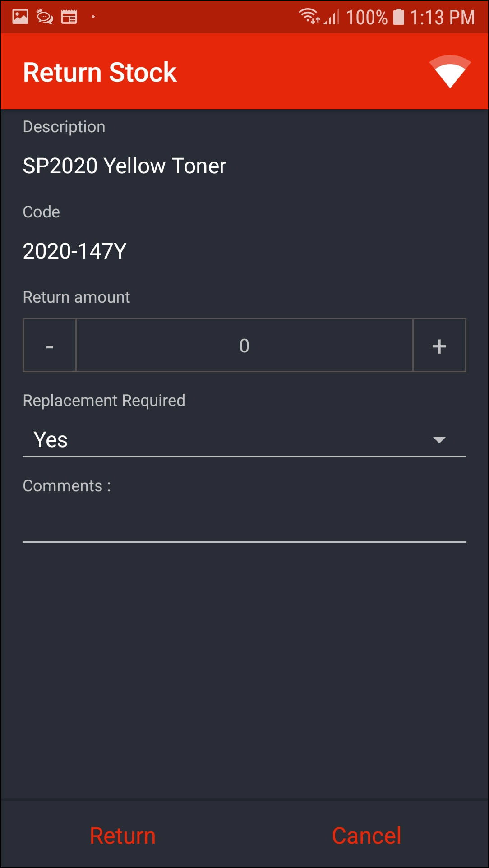Tap the cellular signal strength bars

[332, 18]
